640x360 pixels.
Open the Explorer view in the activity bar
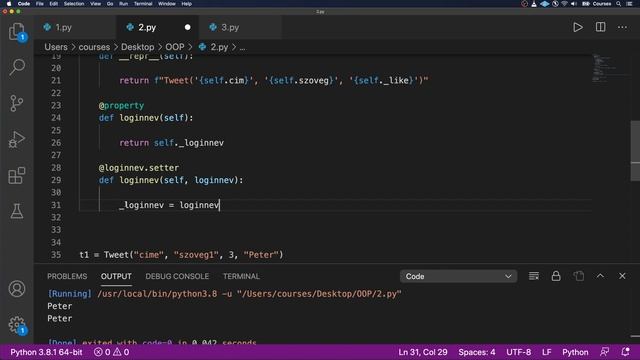coord(17,31)
